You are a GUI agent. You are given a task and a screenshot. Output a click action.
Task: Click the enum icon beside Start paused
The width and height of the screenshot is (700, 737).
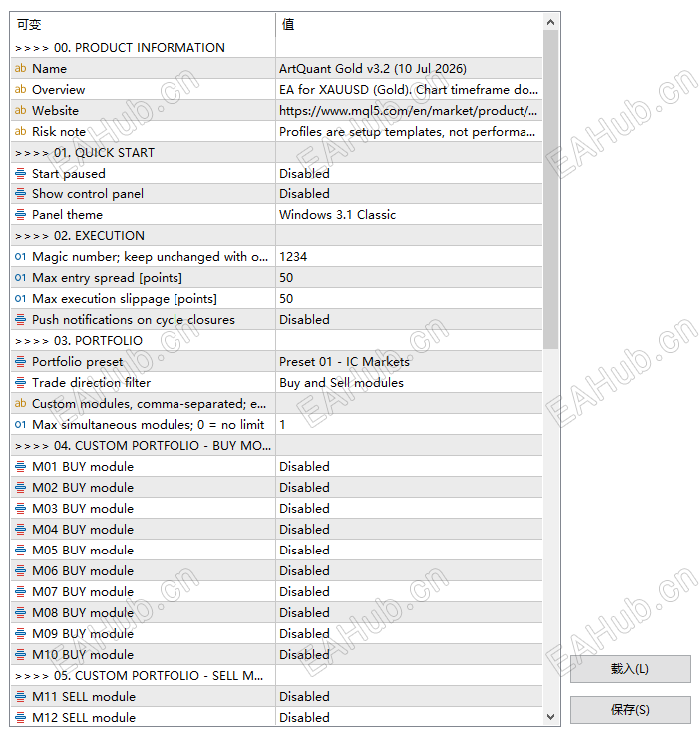pos(20,173)
